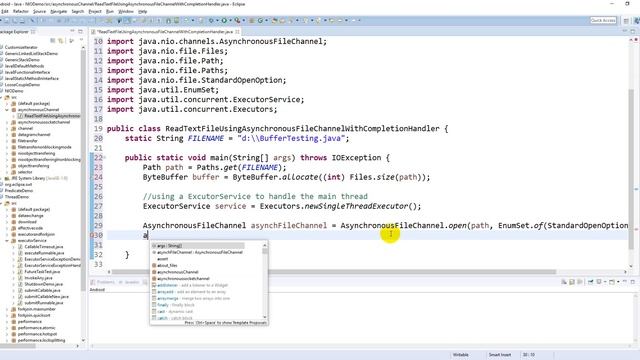
Task: Open the Help menu
Action: [x=142, y=11]
